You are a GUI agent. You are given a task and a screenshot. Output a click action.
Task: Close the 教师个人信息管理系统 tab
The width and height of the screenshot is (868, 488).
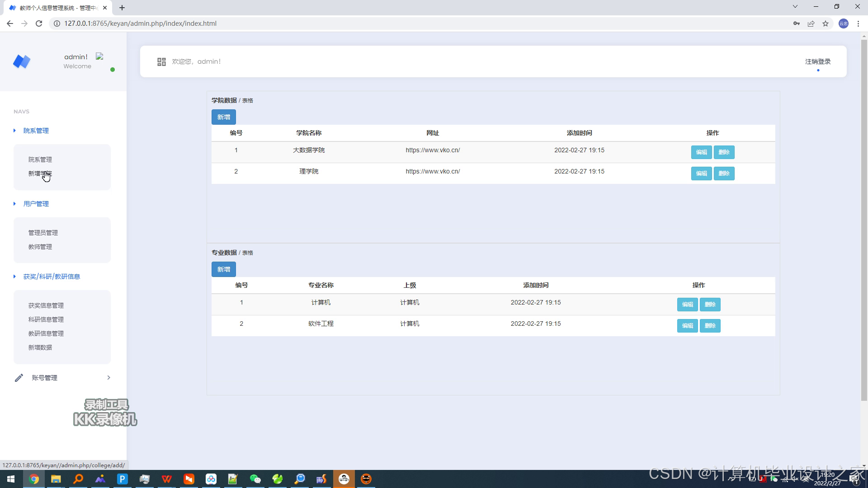coord(105,8)
